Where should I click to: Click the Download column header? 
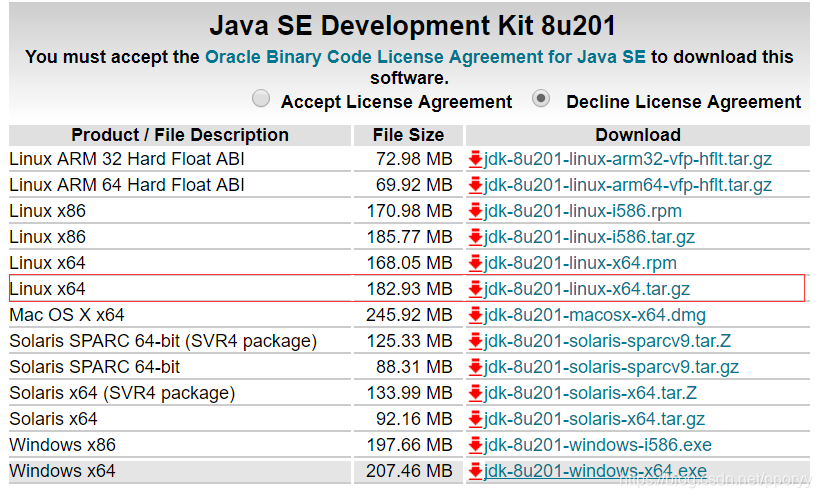[x=637, y=135]
